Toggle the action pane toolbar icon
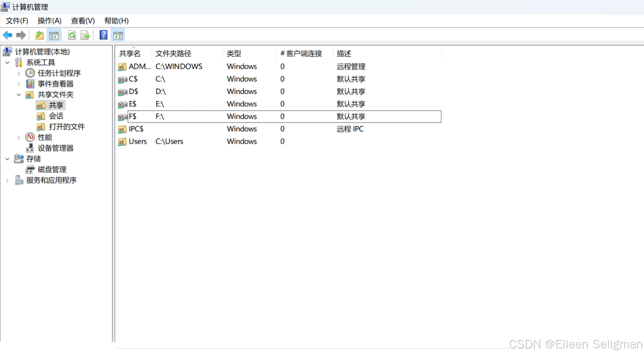The height and width of the screenshot is (355, 644). (118, 35)
